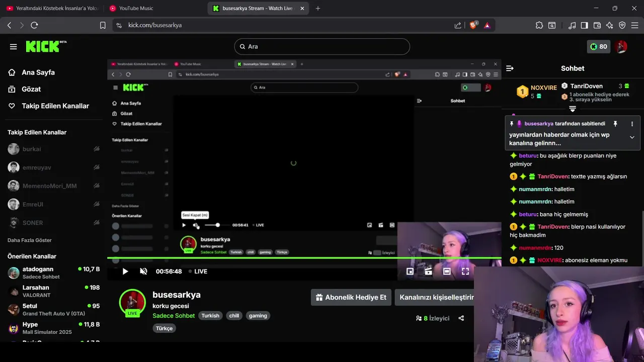Go back in the browser
The image size is (644, 362).
9,25
